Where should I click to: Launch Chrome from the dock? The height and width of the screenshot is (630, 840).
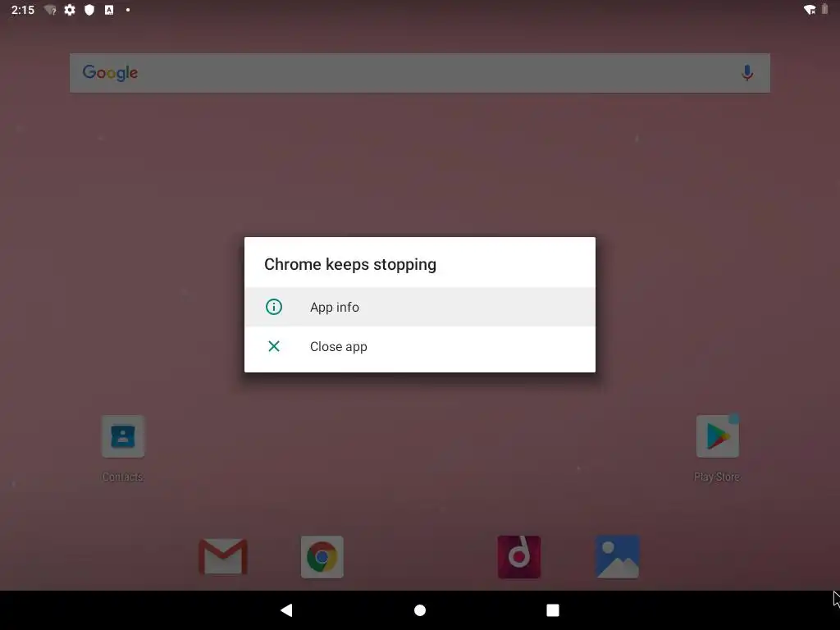(x=322, y=557)
